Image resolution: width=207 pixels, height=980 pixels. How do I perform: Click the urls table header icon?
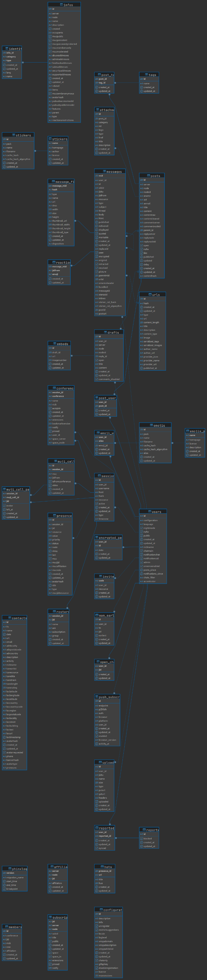pyautogui.click(x=149, y=294)
